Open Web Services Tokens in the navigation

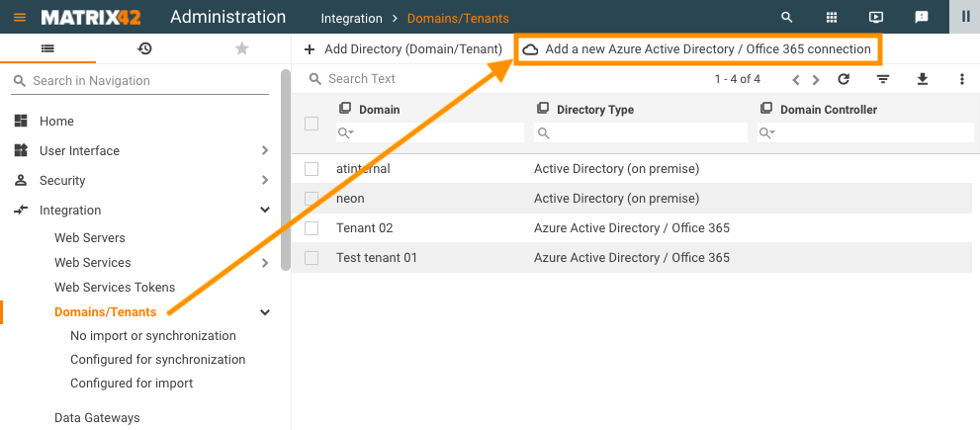[115, 288]
